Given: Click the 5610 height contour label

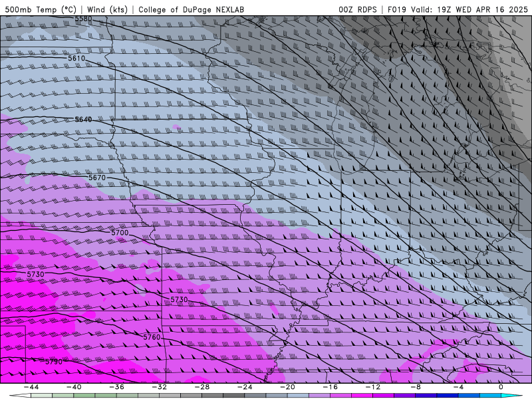Looking at the screenshot, I should point(76,59).
